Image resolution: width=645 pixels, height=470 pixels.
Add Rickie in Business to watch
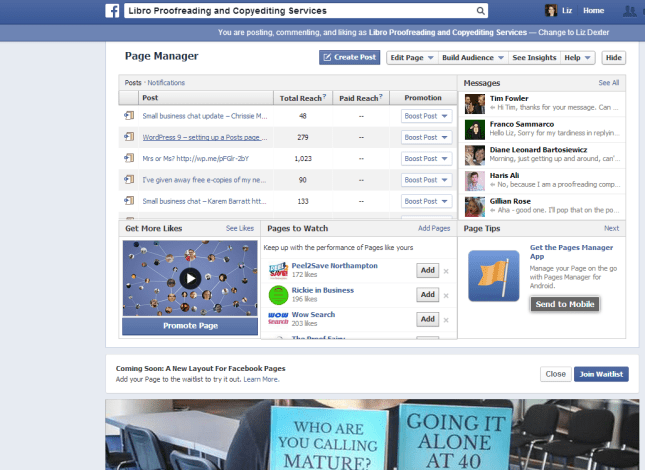(x=427, y=294)
